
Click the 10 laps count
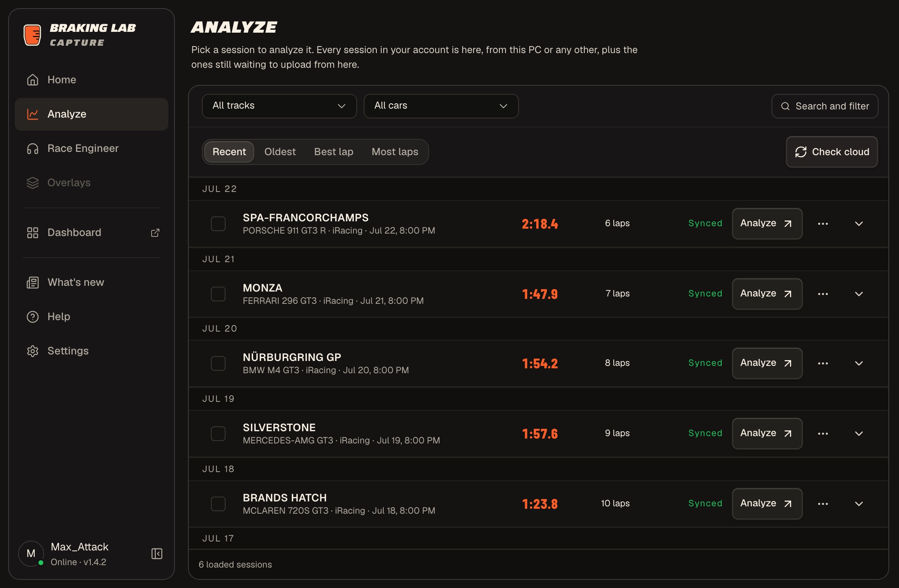pyautogui.click(x=615, y=503)
